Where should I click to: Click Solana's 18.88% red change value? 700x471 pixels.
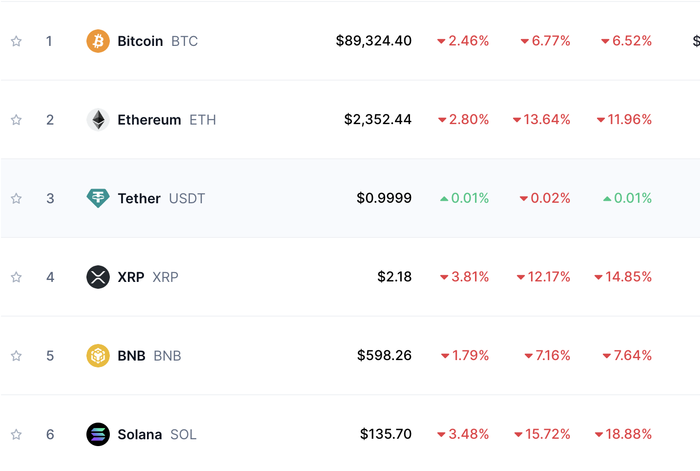tap(624, 434)
